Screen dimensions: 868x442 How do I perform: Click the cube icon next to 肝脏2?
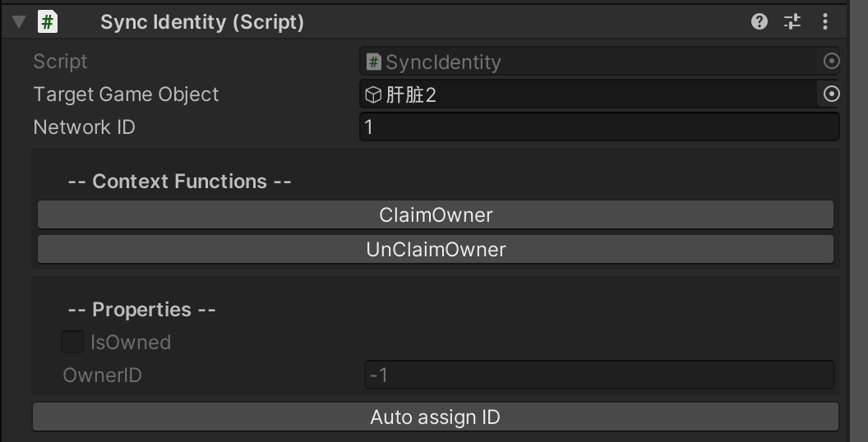click(374, 94)
